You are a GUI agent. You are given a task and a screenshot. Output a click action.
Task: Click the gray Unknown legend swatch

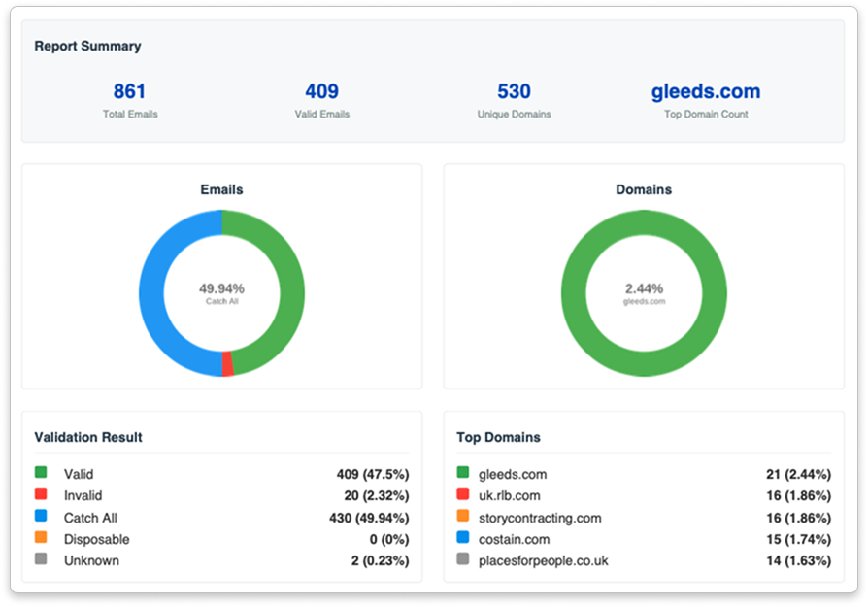coord(41,560)
